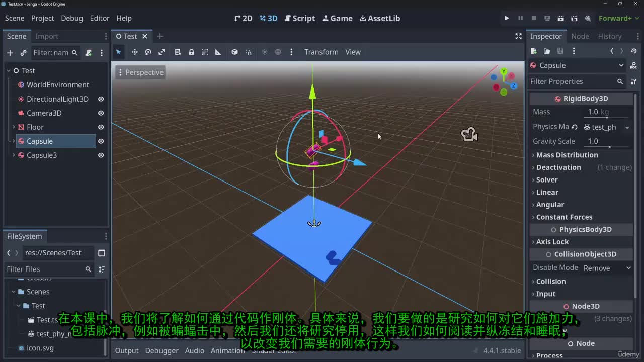Viewport: 644px width, 362px height.
Task: Open the Forward+ renderer dropdown
Action: (619, 18)
